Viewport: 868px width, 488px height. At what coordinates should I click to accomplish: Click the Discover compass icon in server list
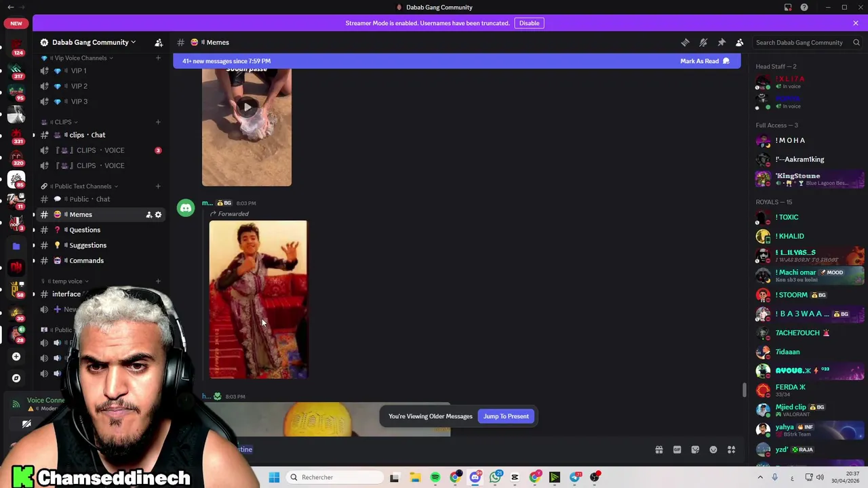(x=16, y=378)
